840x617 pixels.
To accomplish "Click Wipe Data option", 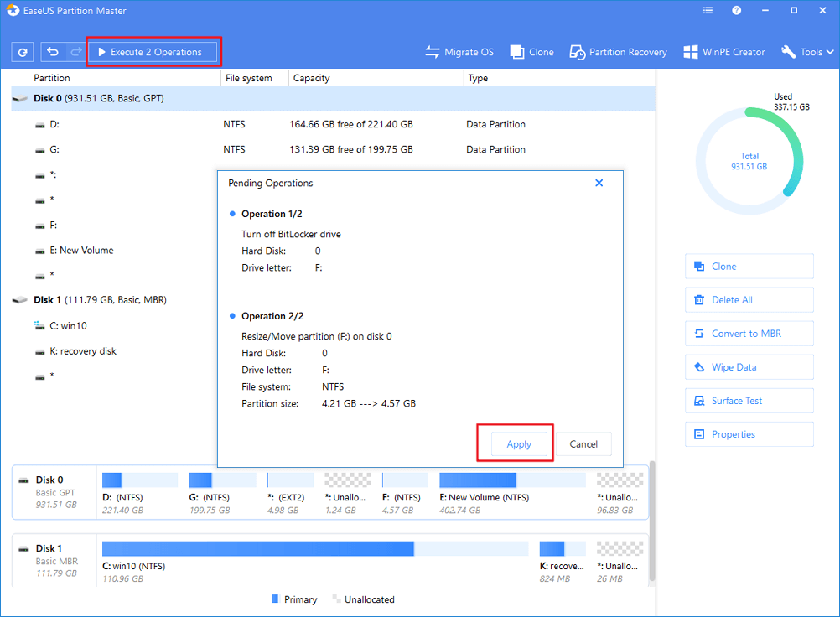I will 749,367.
